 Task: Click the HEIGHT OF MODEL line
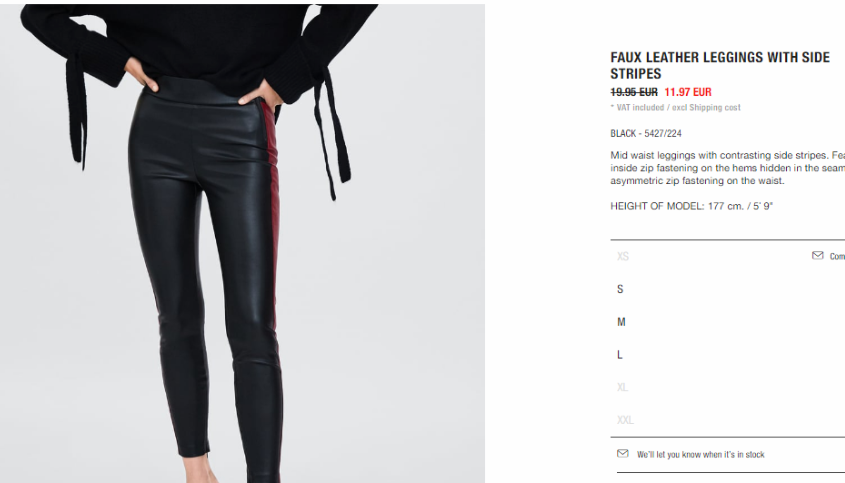[x=691, y=206]
